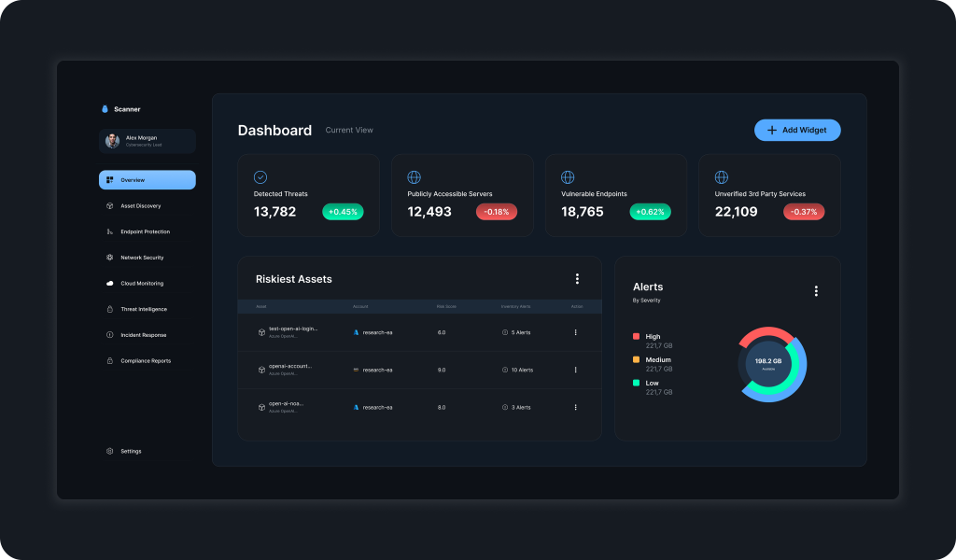Click the Cloud Monitoring cloud icon
956x560 pixels.
109,284
